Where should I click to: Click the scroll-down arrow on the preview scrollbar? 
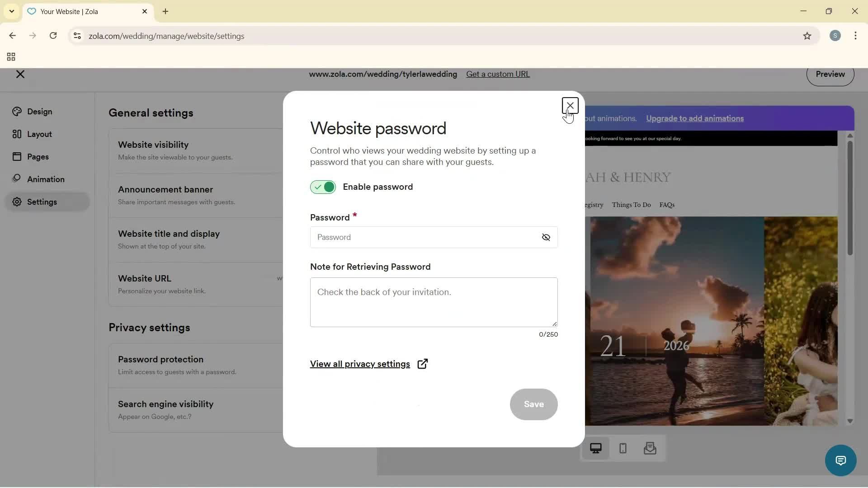point(850,421)
